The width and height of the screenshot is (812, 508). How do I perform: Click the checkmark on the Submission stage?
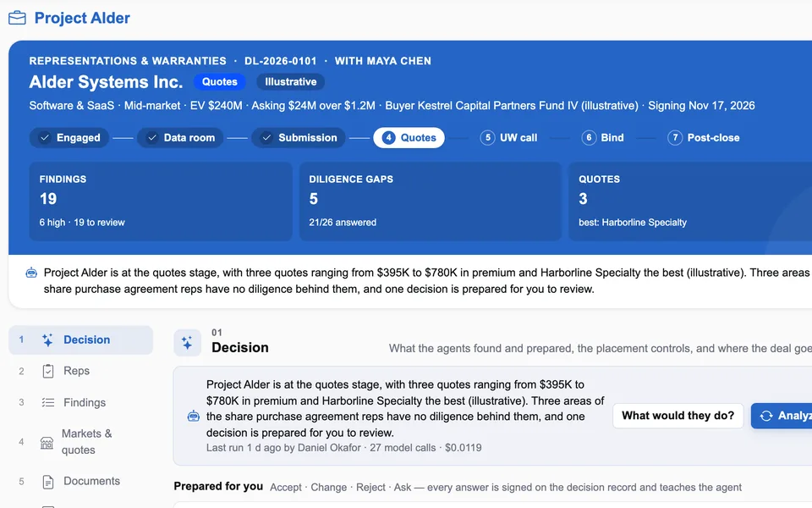tap(266, 138)
